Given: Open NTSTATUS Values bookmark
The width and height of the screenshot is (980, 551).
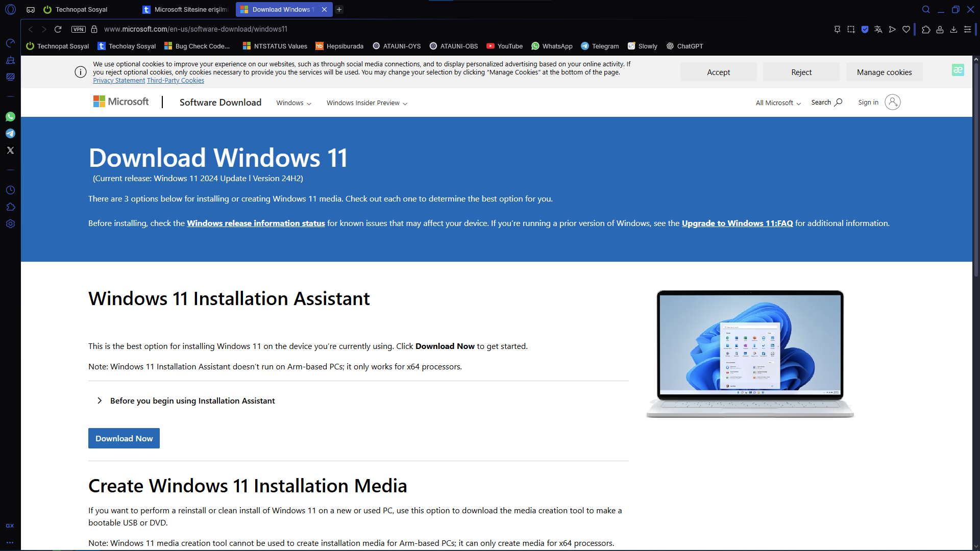Looking at the screenshot, I should 275,46.
